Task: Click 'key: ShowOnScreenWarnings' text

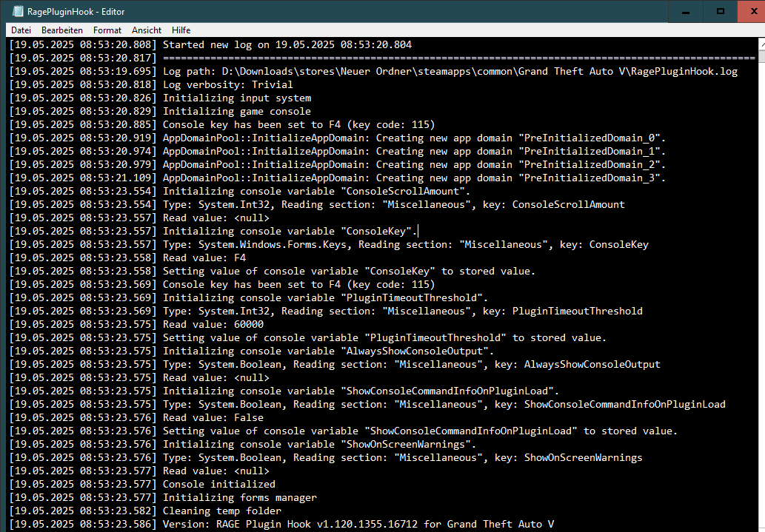Action: [x=569, y=458]
